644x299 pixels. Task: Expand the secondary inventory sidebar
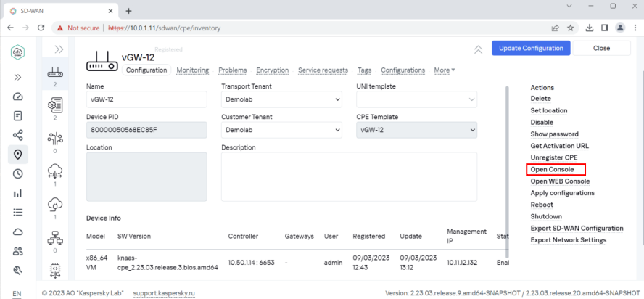pyautogui.click(x=59, y=49)
